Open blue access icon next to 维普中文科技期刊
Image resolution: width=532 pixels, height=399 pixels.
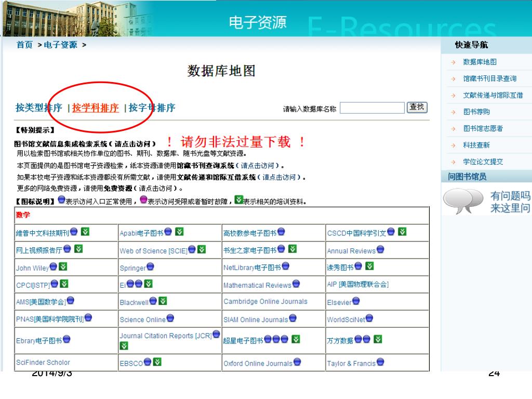[74, 232]
